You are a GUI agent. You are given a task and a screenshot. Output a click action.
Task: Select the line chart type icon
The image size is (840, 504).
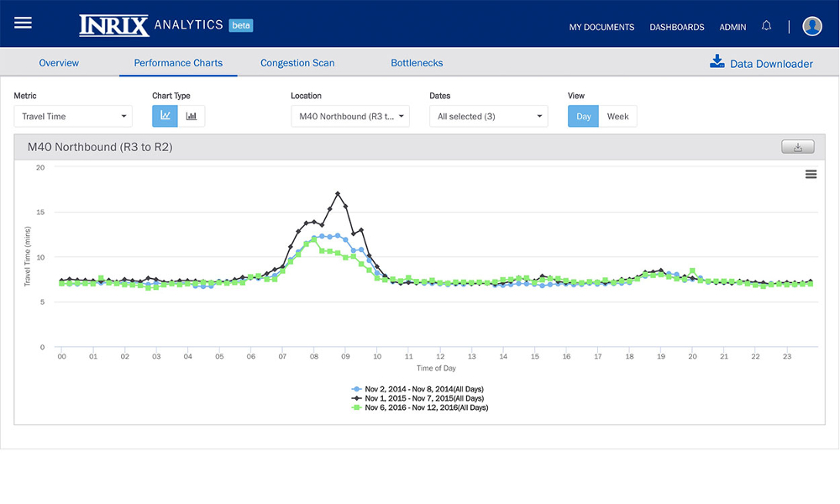coord(165,116)
